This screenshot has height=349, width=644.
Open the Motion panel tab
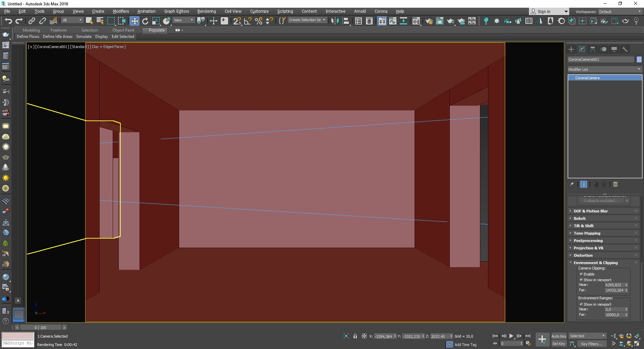pos(603,49)
